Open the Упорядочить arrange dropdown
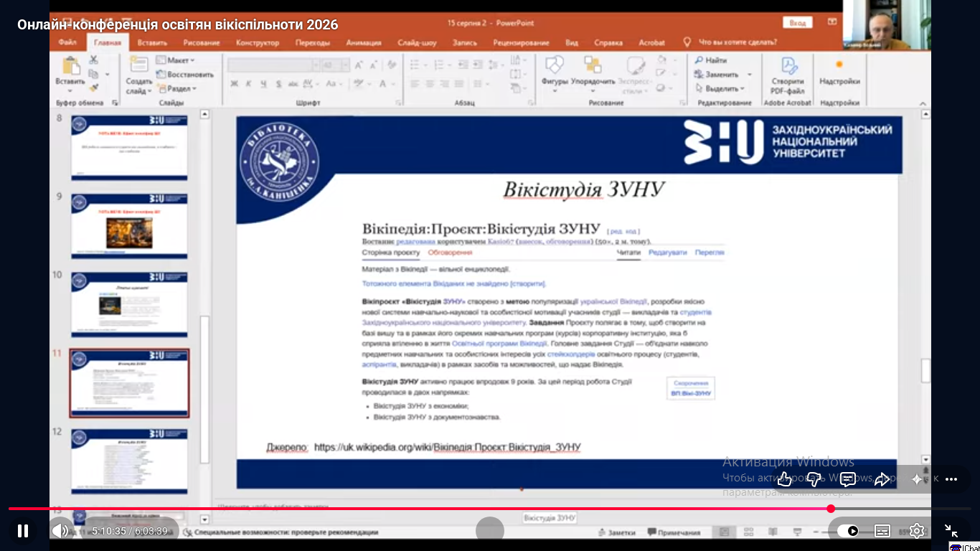 593,74
